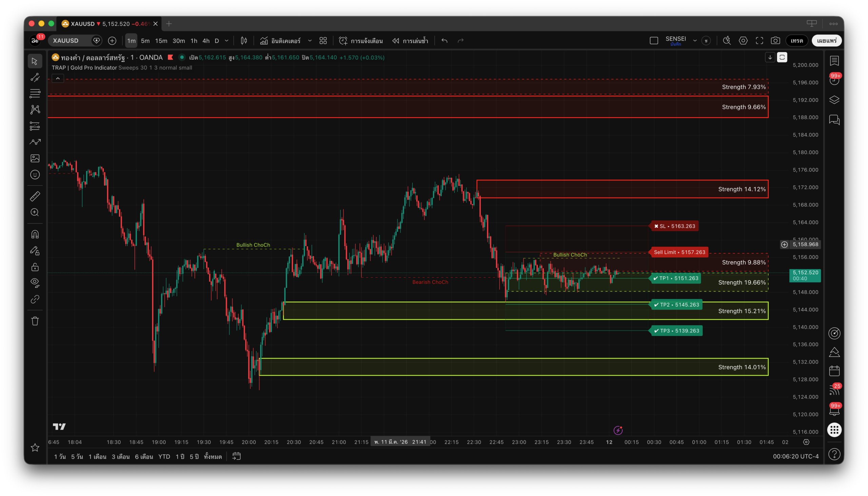
Task: Open the emoji stickers tool
Action: (35, 175)
